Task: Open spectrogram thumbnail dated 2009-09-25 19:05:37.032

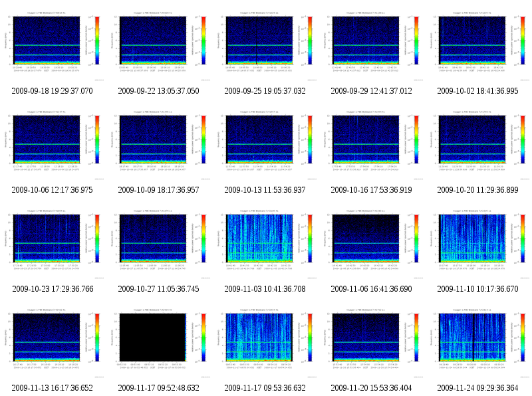Action: [265, 46]
